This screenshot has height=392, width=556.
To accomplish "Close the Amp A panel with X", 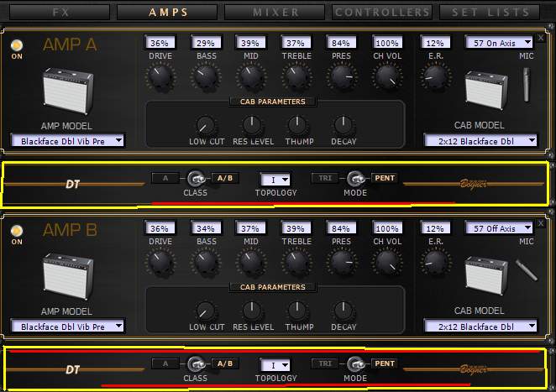I will [540, 38].
